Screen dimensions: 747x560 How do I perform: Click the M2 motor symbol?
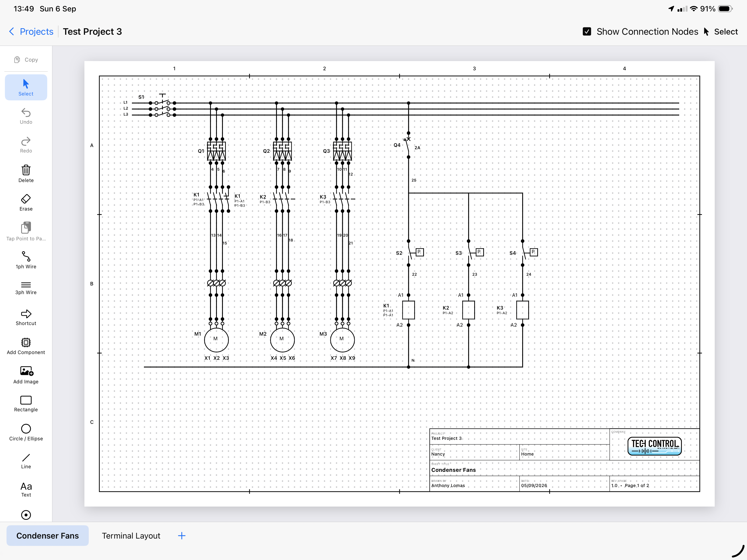[x=282, y=340]
